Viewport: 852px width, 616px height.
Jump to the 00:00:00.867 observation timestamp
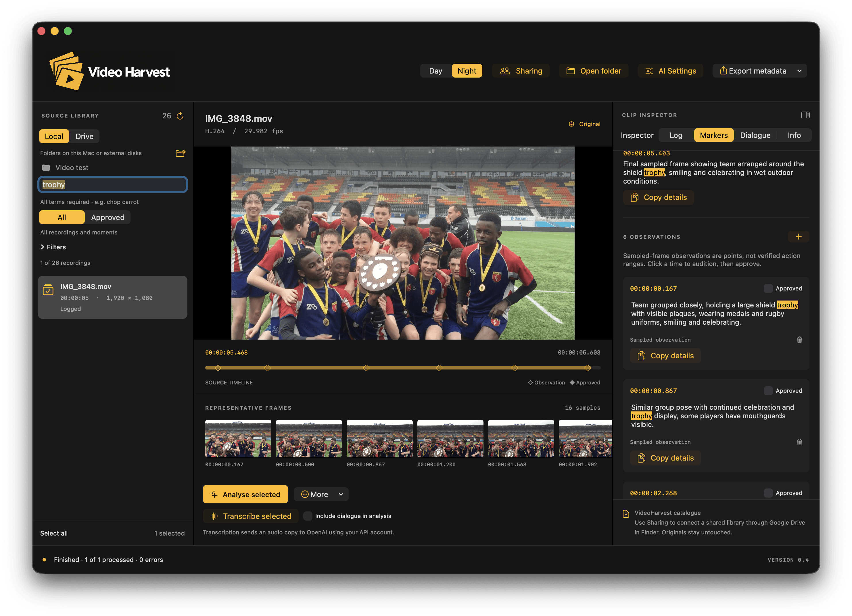click(653, 391)
